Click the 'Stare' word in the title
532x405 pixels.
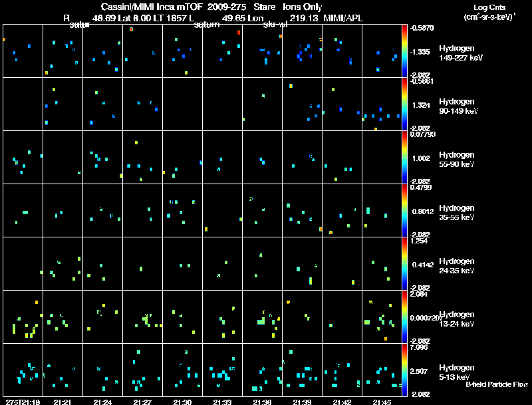point(265,7)
